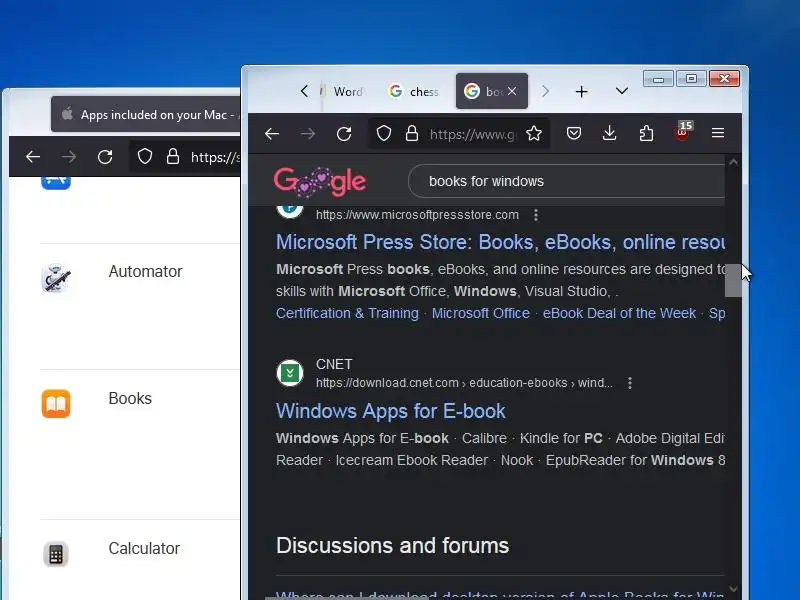This screenshot has width=800, height=600.
Task: Open more options for Microsoft Press Store result
Action: click(536, 215)
